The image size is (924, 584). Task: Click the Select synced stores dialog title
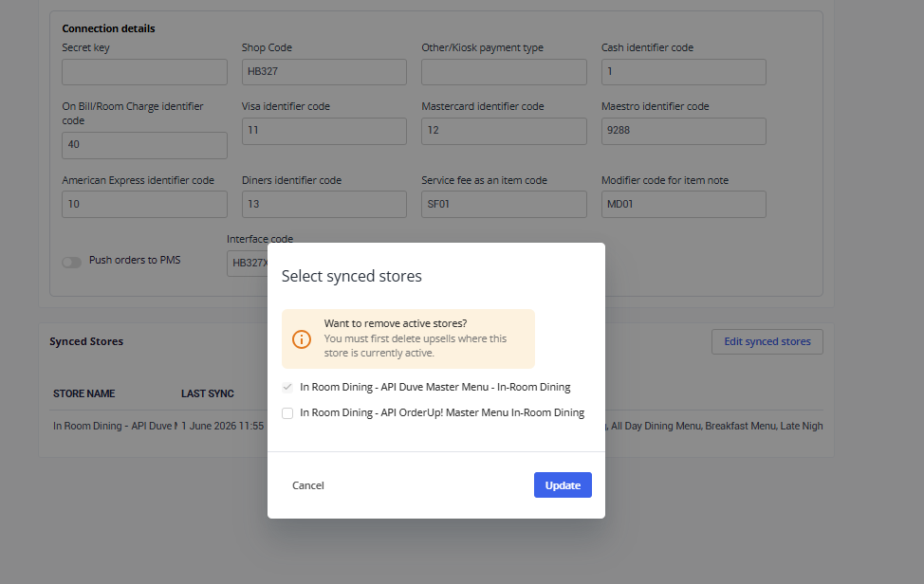point(352,276)
